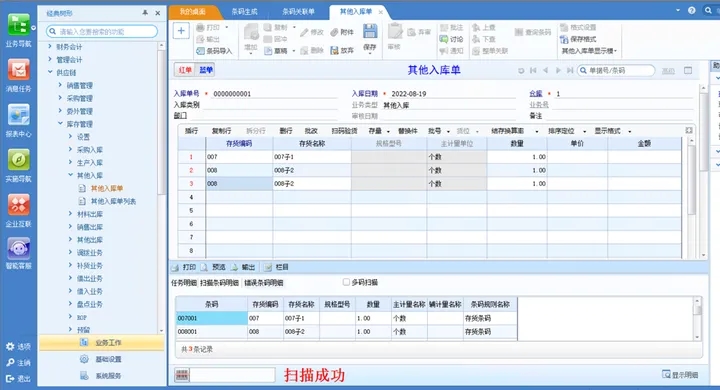
Task: Click the plus icon to add new document
Action: tap(181, 31)
